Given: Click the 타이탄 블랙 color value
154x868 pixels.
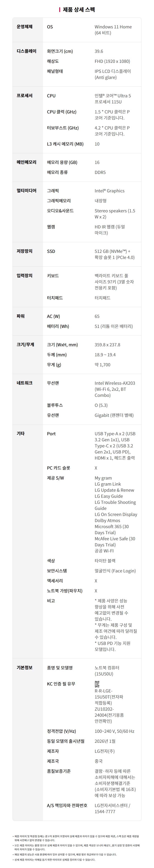Looking at the screenshot, I should point(105,561).
